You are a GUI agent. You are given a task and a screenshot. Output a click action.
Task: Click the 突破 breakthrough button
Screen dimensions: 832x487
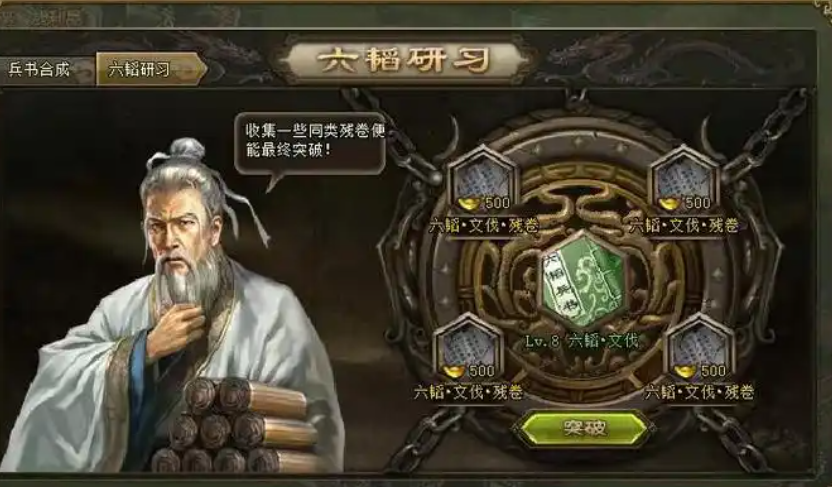(583, 428)
